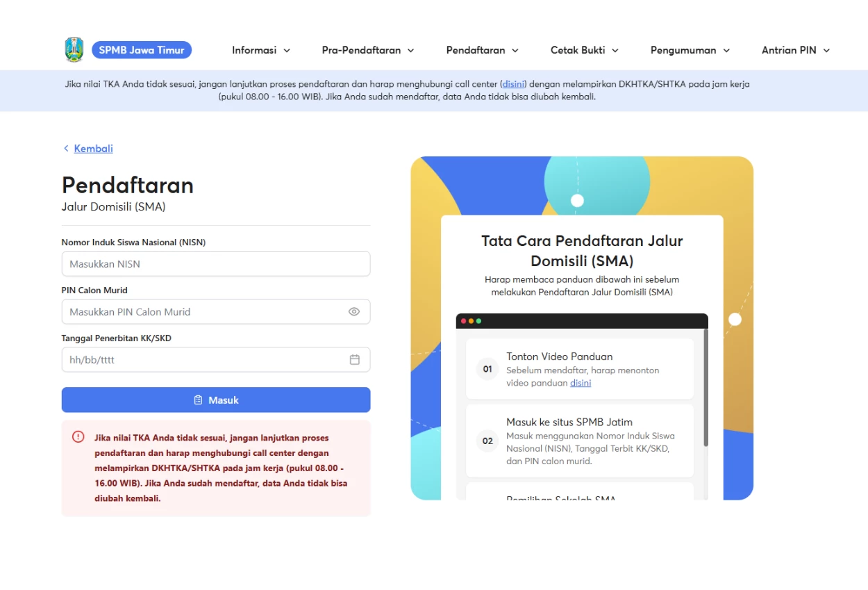Go back via the Kembali link
Image resolution: width=868 pixels, height=590 pixels.
[94, 149]
